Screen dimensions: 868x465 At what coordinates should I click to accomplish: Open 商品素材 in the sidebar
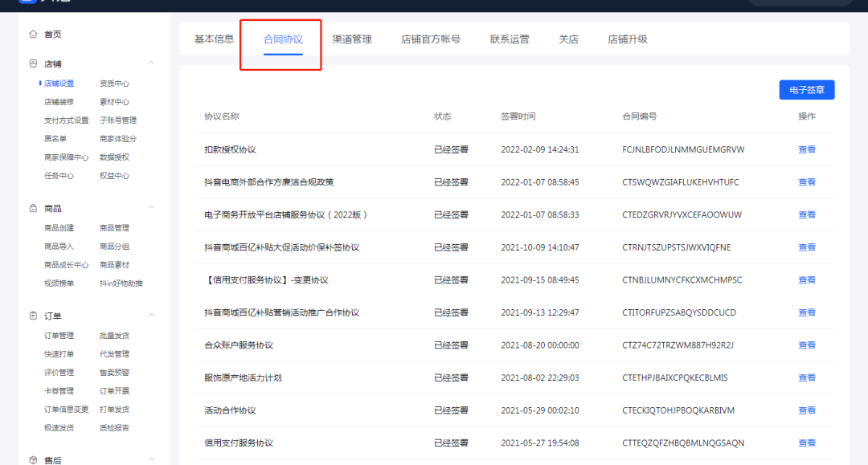(114, 265)
